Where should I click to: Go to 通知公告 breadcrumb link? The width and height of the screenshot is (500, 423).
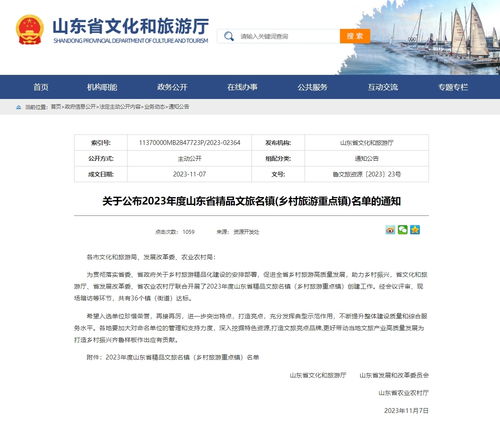(x=179, y=107)
